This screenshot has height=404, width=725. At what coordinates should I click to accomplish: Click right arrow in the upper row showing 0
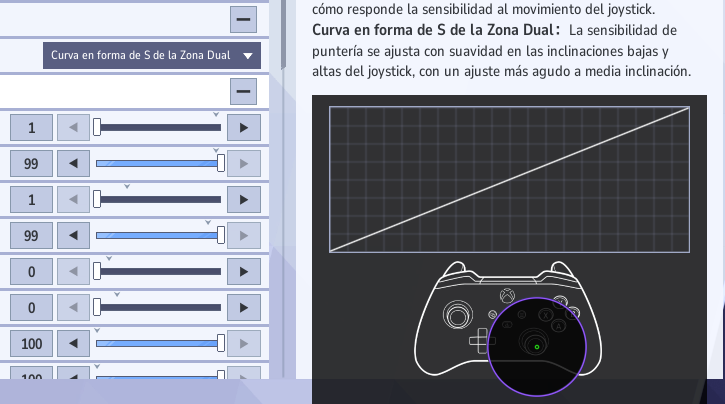[x=244, y=272]
